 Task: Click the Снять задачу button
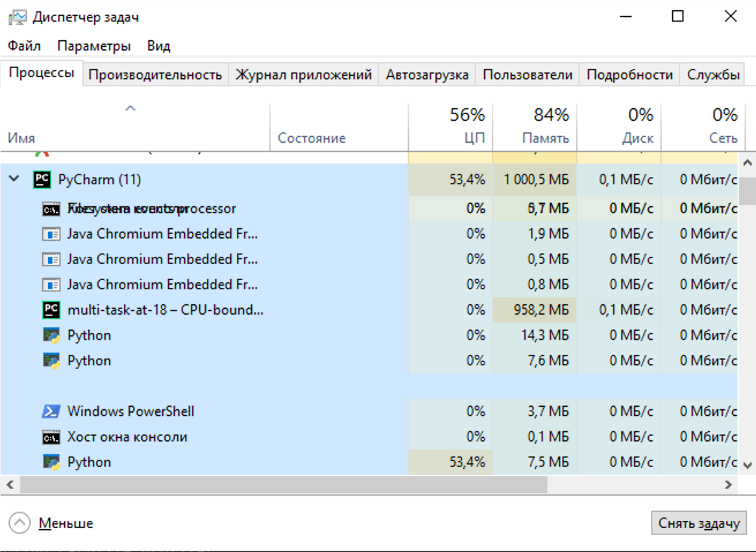point(699,523)
